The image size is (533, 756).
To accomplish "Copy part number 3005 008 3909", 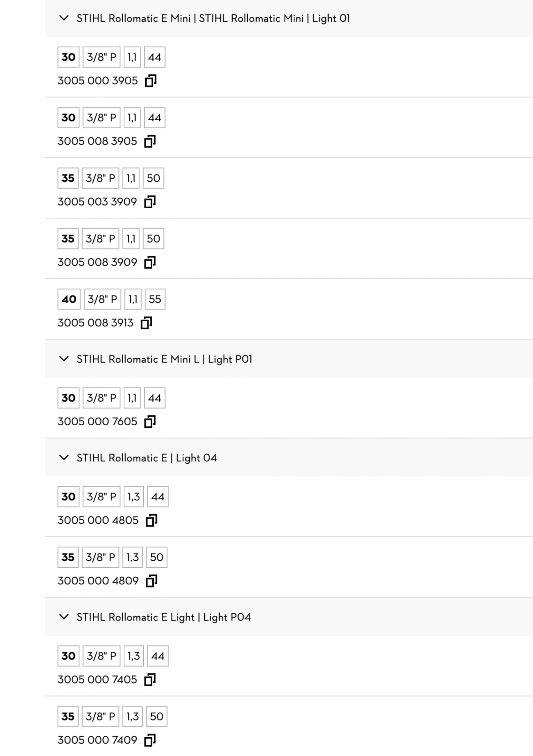I will pos(150,262).
